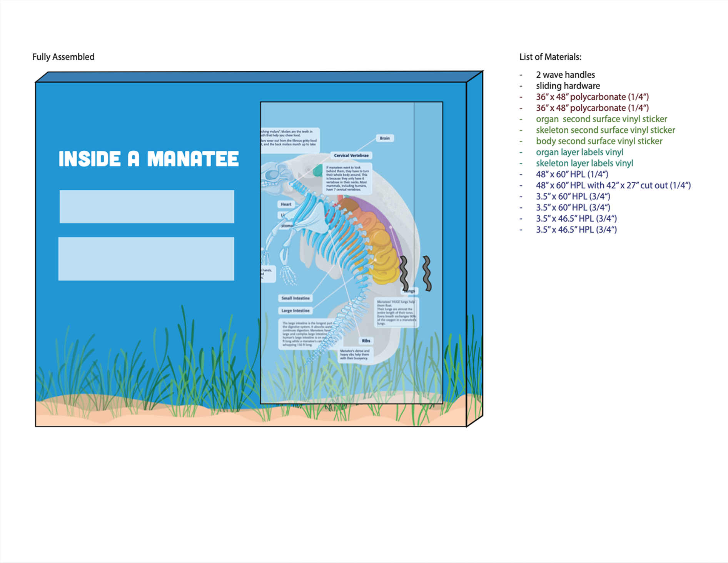Select the 'sliding hardware' list item
The width and height of the screenshot is (728, 563).
click(x=568, y=86)
